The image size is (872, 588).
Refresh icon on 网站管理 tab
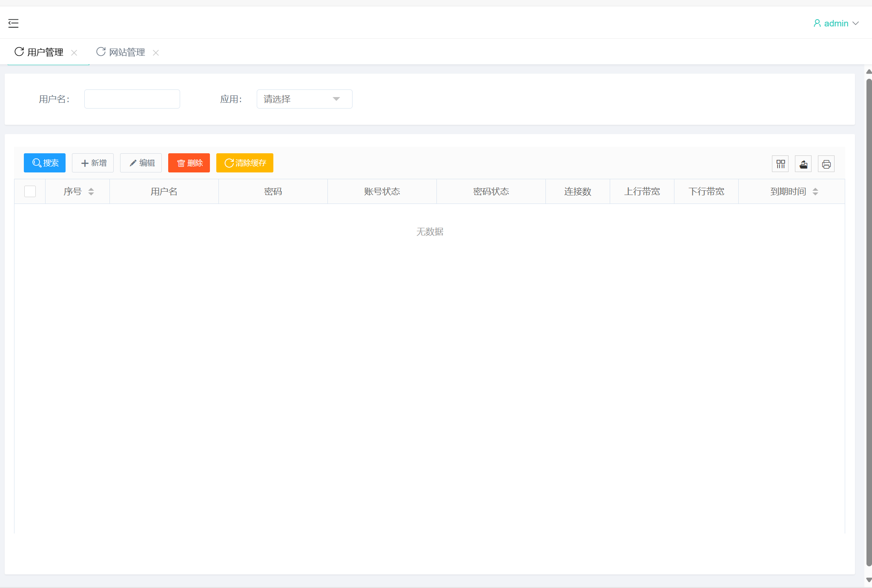pyautogui.click(x=101, y=52)
